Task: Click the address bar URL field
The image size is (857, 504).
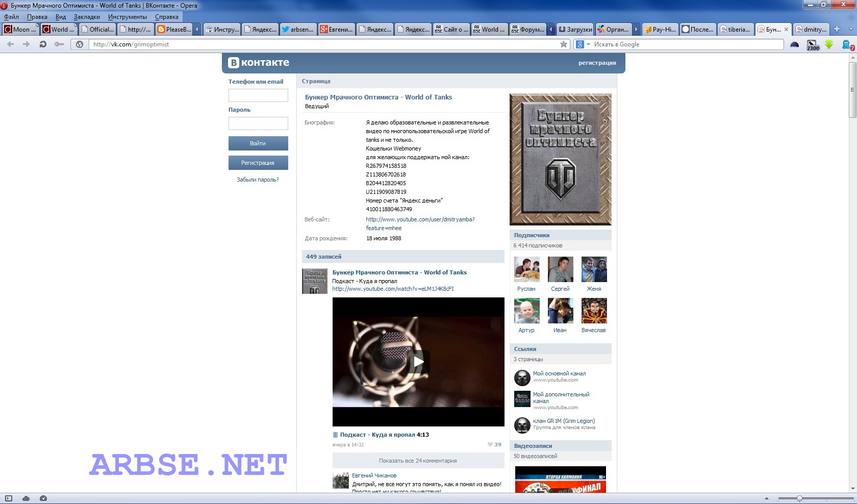Action: [x=324, y=44]
